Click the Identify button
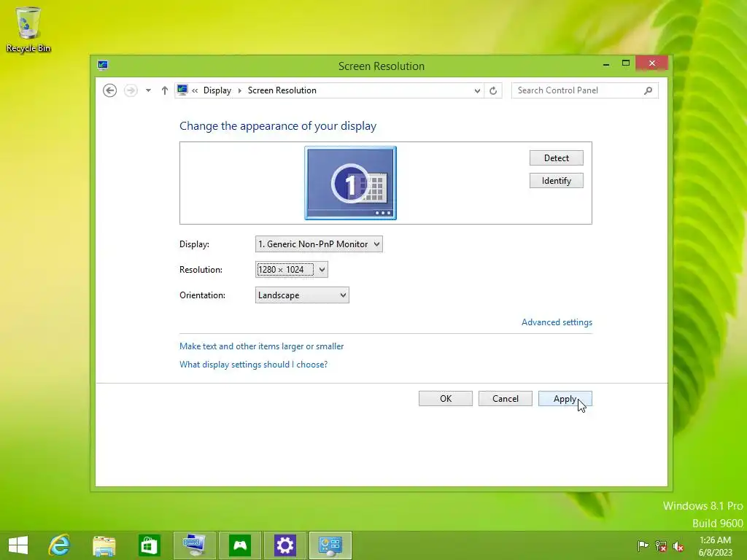This screenshot has width=747, height=560. coord(557,181)
